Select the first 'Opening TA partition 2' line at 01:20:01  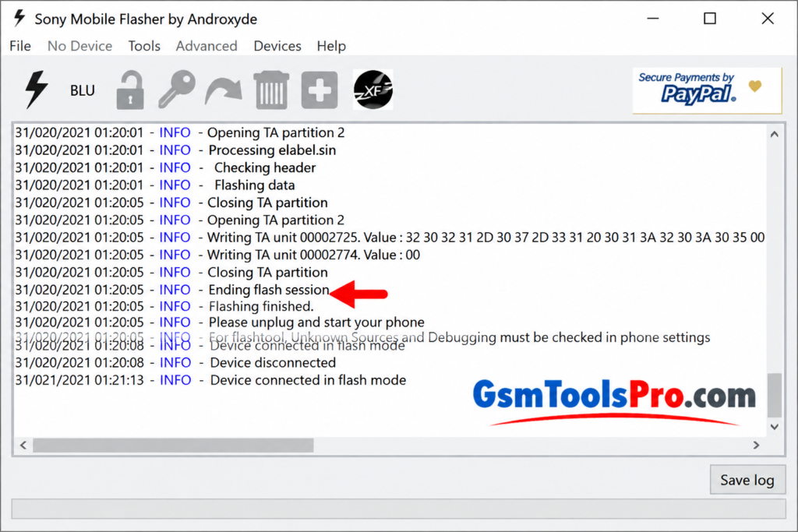tap(180, 132)
